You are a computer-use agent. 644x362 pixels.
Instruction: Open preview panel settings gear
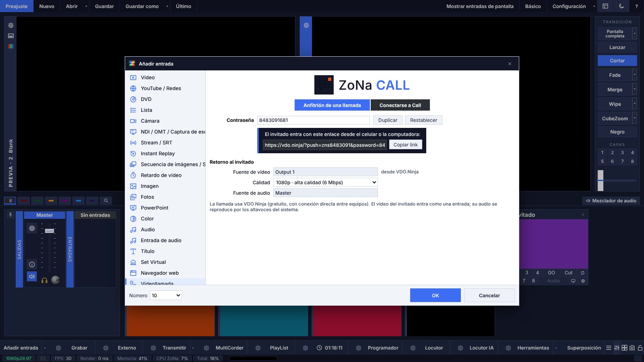(x=11, y=25)
